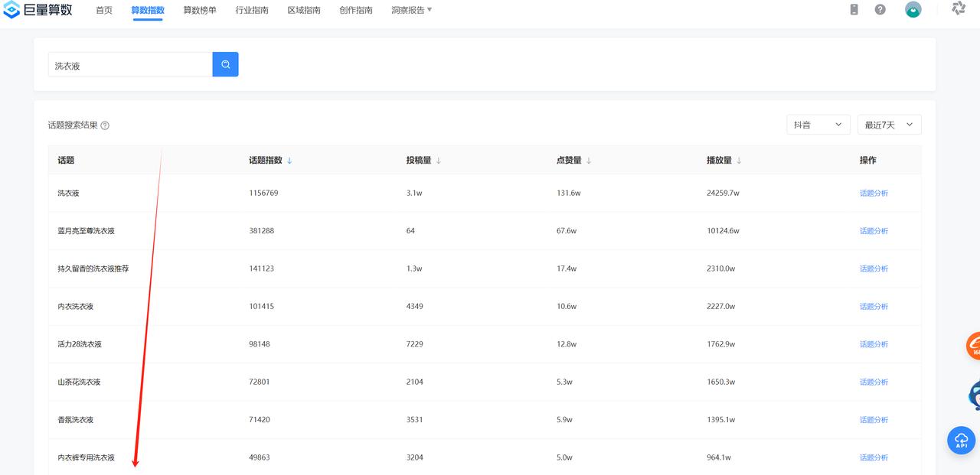This screenshot has height=475, width=980.
Task: Toggle sort direction on 投稿量 column
Action: [x=439, y=160]
